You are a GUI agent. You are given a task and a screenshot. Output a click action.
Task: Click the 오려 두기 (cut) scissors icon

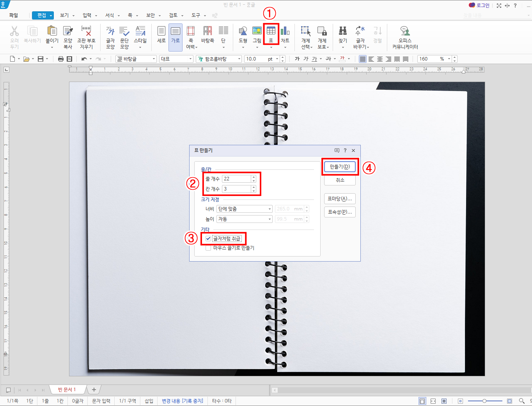(x=14, y=31)
